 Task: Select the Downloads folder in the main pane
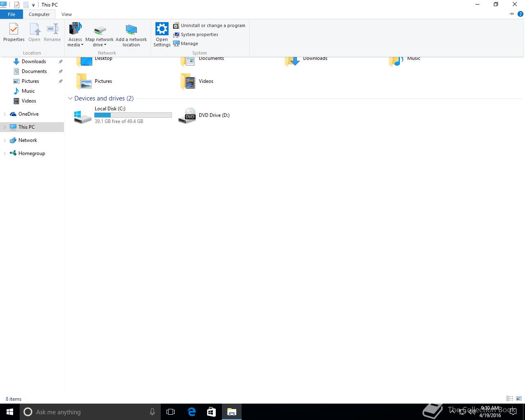click(x=306, y=61)
